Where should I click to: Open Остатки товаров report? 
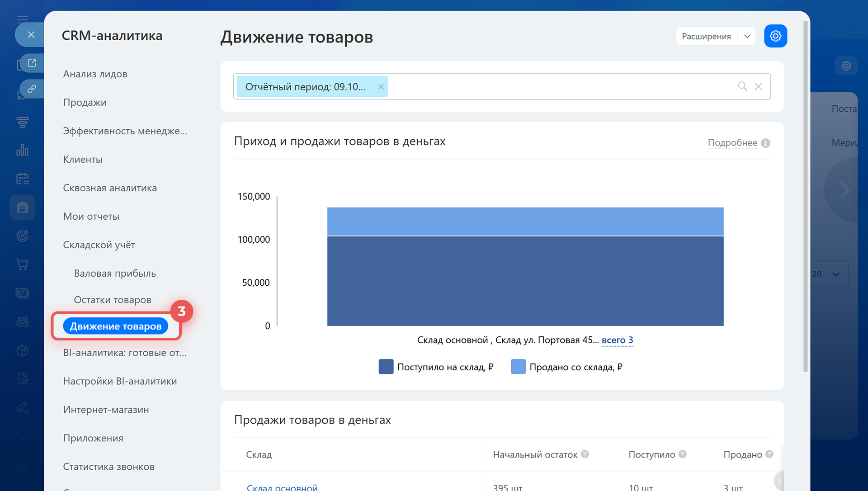click(113, 300)
